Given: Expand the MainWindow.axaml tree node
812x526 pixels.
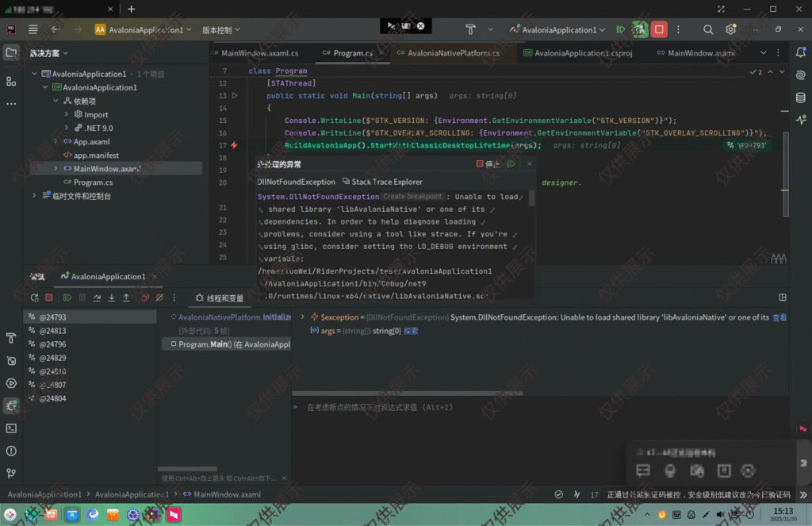Looking at the screenshot, I should pyautogui.click(x=56, y=169).
